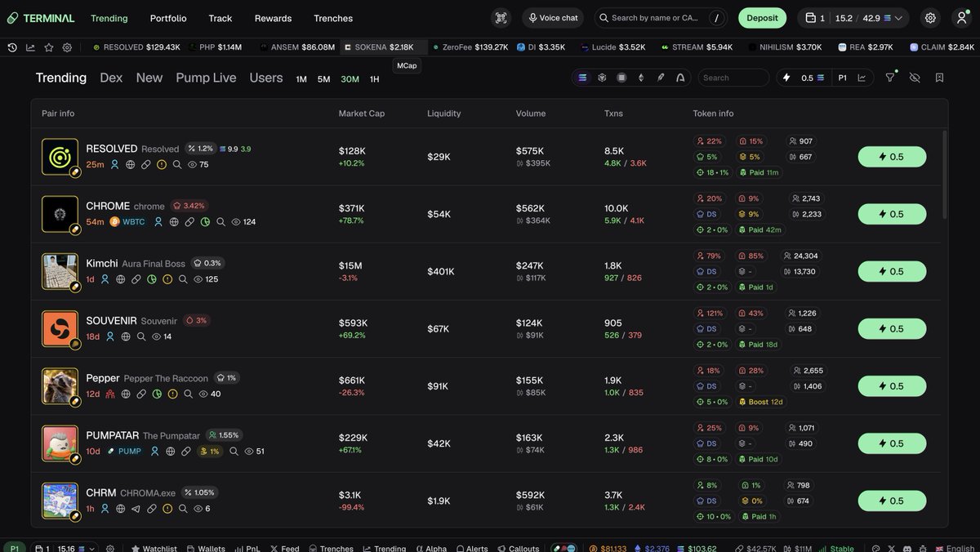Open Voice chat
The image size is (980, 552).
(x=553, y=18)
